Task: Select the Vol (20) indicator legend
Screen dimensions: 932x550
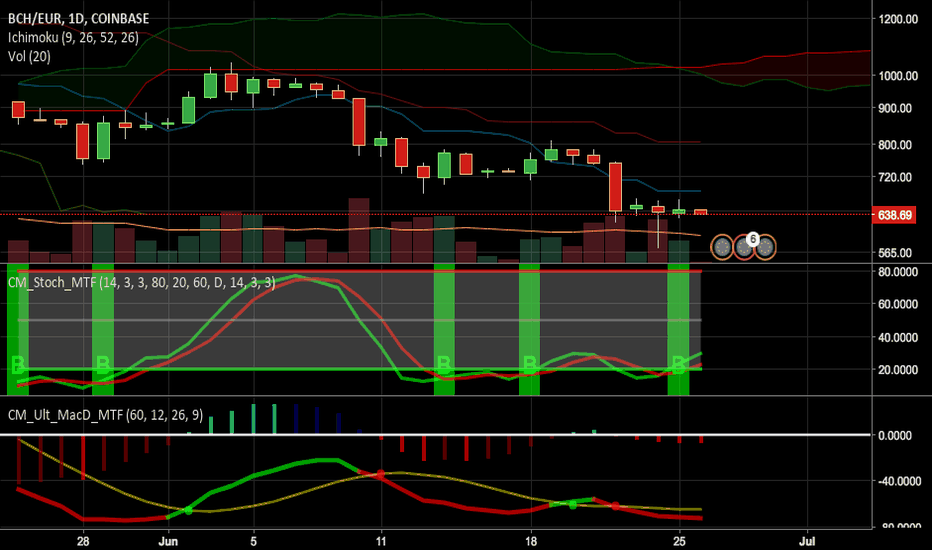Action: (29, 57)
